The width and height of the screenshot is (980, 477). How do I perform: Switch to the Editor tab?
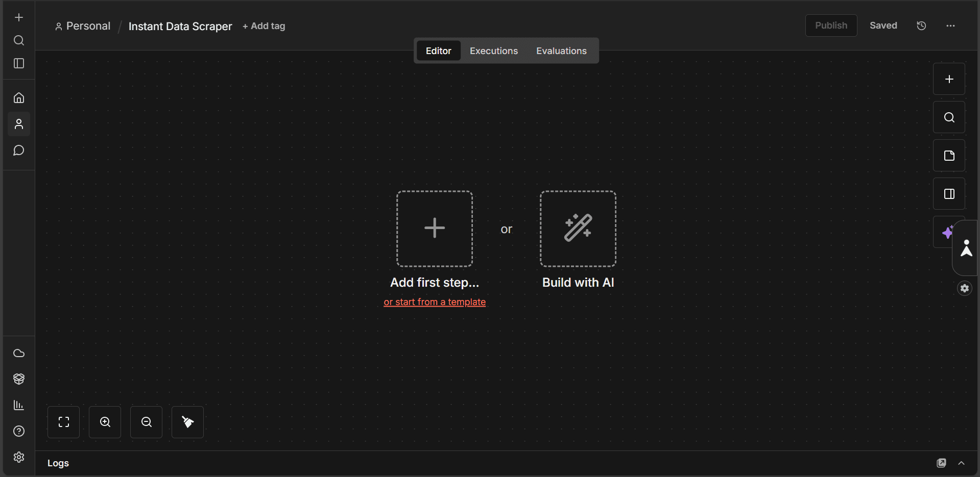[x=438, y=51]
